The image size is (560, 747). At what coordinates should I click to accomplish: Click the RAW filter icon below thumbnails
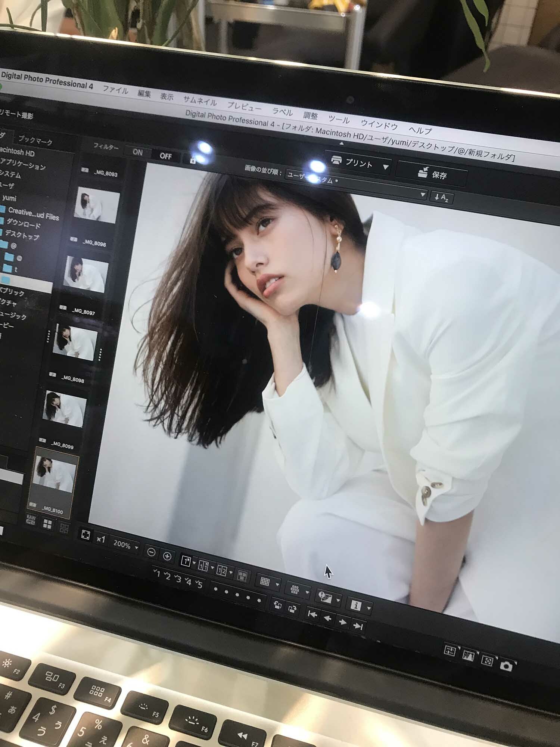31,520
